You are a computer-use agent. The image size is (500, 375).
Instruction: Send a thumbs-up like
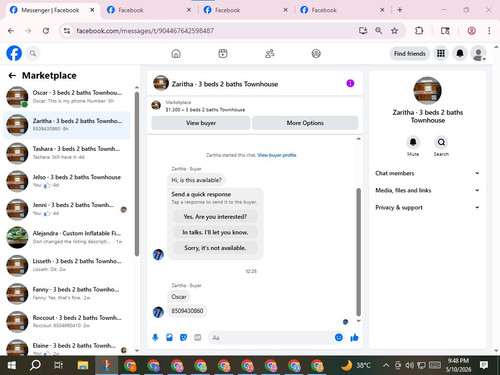click(354, 338)
